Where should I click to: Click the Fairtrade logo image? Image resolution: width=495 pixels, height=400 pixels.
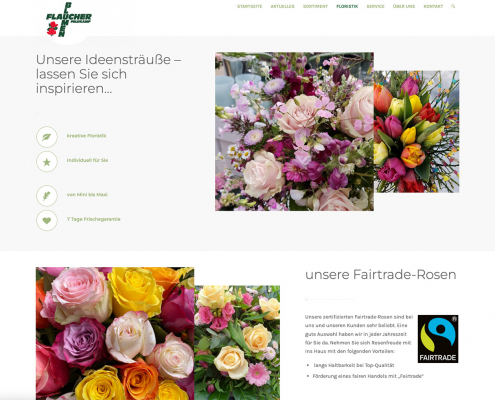tap(438, 339)
